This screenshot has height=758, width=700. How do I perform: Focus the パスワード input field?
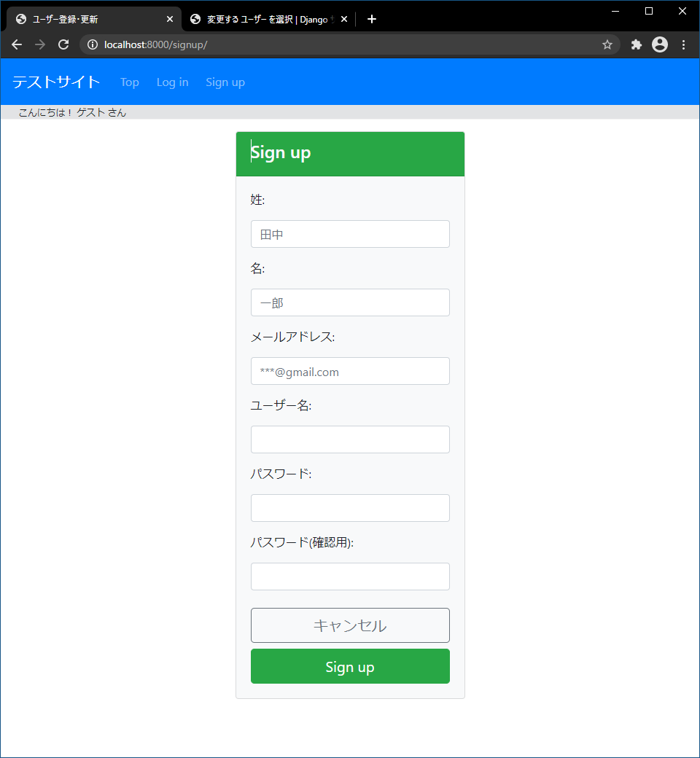[x=350, y=508]
